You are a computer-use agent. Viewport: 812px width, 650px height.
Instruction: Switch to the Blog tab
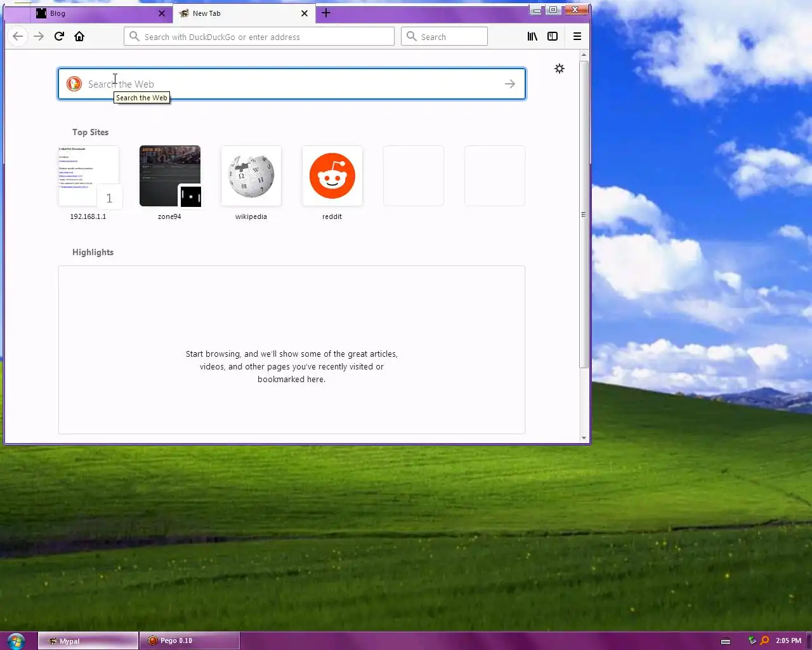coord(101,13)
